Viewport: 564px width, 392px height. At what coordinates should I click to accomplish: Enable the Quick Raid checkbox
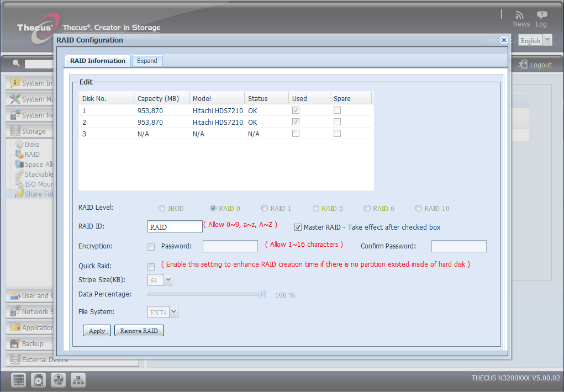(151, 267)
